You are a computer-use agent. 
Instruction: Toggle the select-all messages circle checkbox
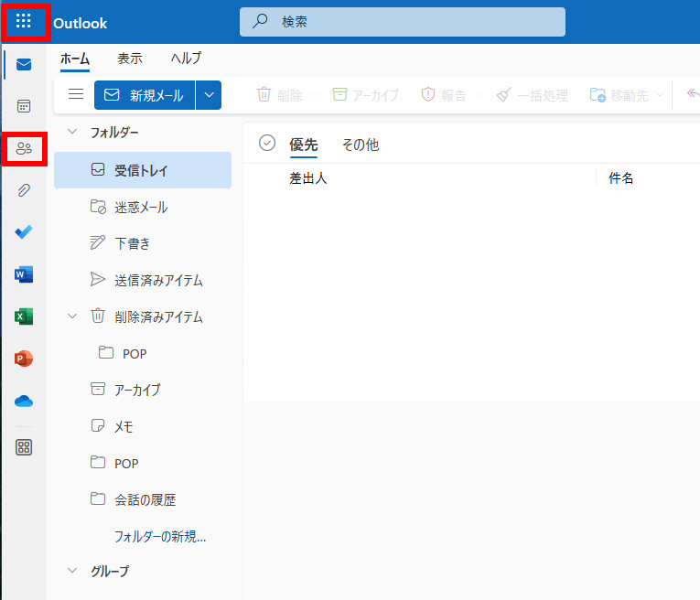[x=267, y=143]
